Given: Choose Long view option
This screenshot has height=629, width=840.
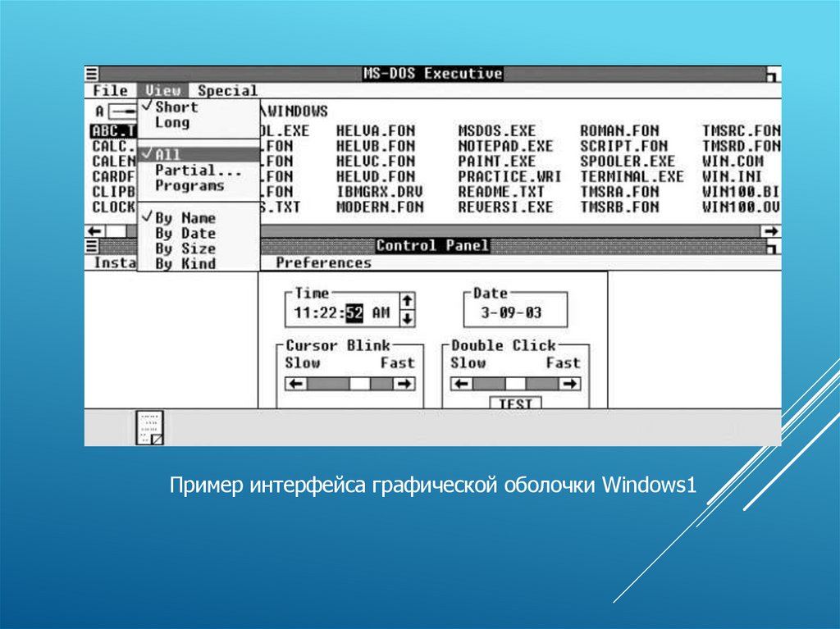Looking at the screenshot, I should coord(199,122).
